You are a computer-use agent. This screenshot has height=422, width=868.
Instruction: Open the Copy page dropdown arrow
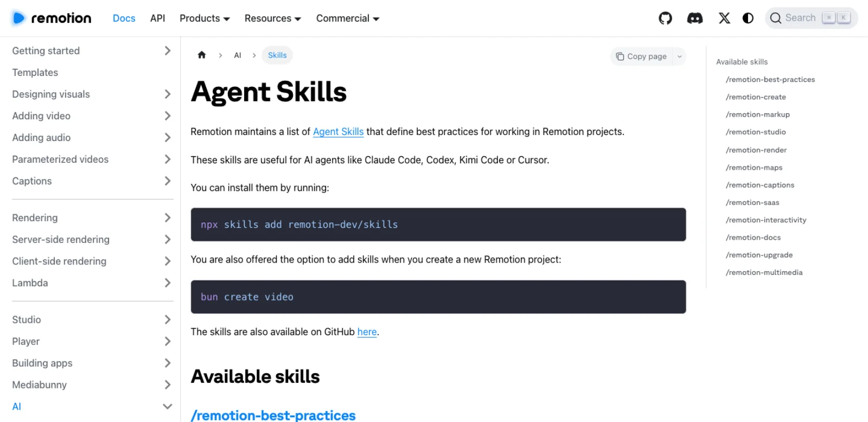[679, 56]
